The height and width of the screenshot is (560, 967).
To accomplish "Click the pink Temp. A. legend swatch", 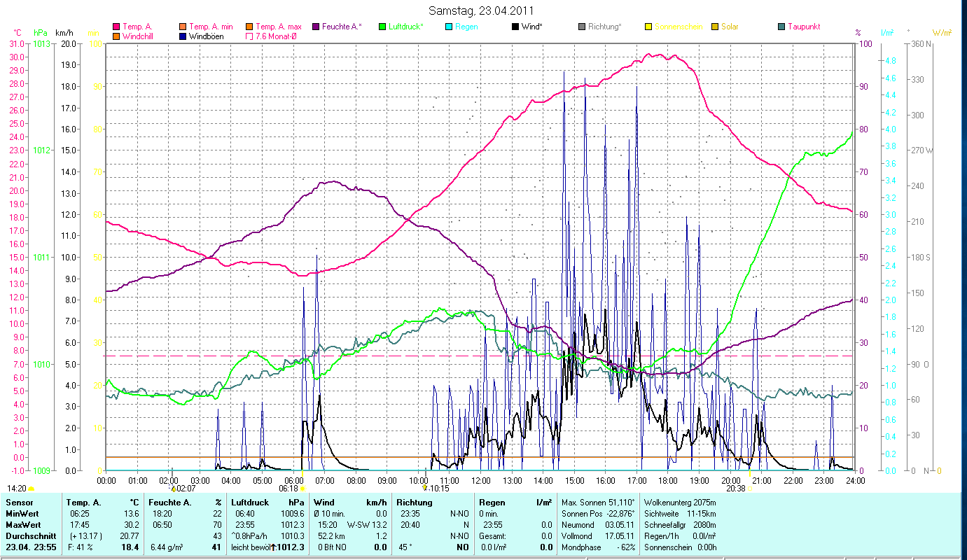I will tap(116, 27).
